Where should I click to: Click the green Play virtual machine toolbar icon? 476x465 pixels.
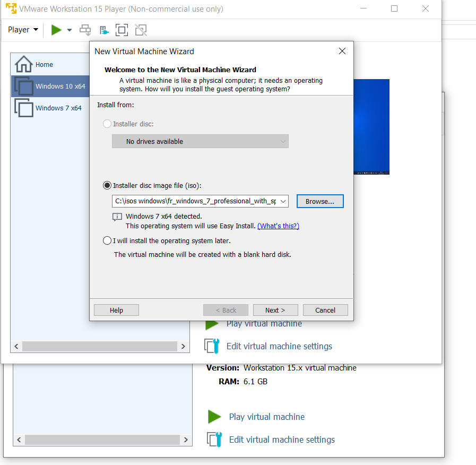tap(56, 30)
